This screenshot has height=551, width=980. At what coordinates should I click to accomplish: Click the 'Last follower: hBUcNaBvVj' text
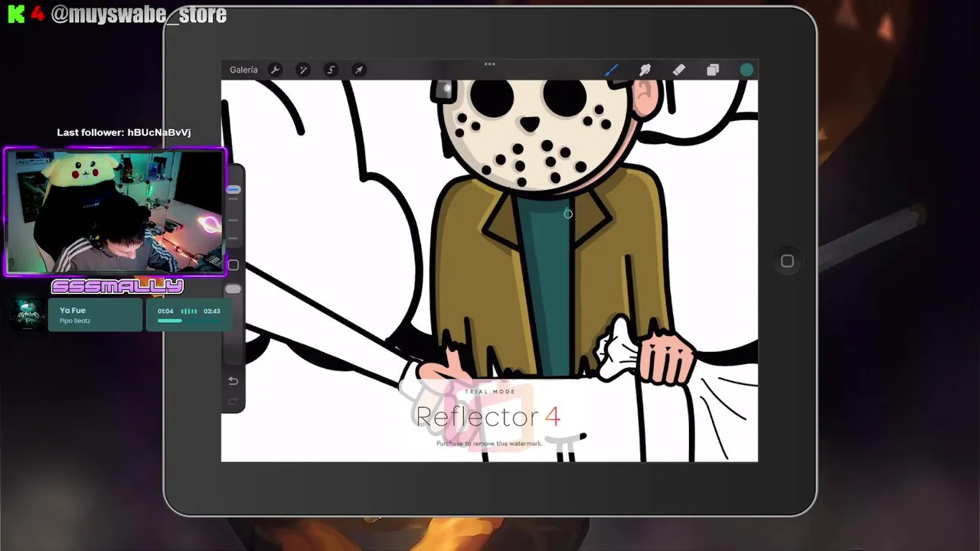[x=124, y=132]
